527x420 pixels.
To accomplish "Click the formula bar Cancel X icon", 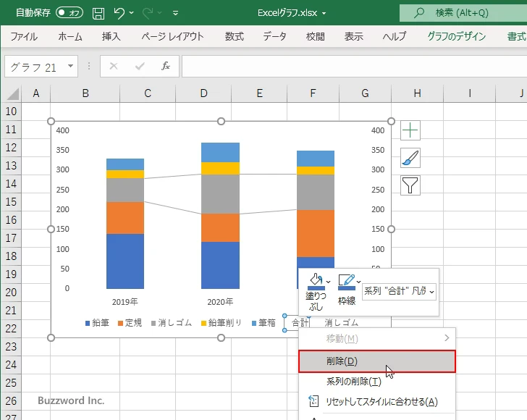I will [114, 66].
